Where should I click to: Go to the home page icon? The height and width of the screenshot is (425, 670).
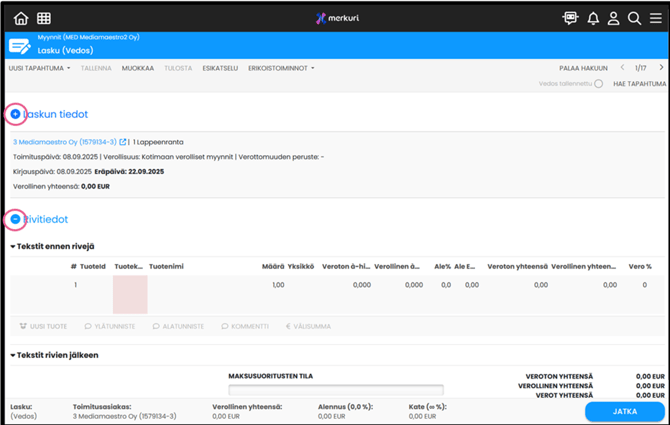click(21, 18)
